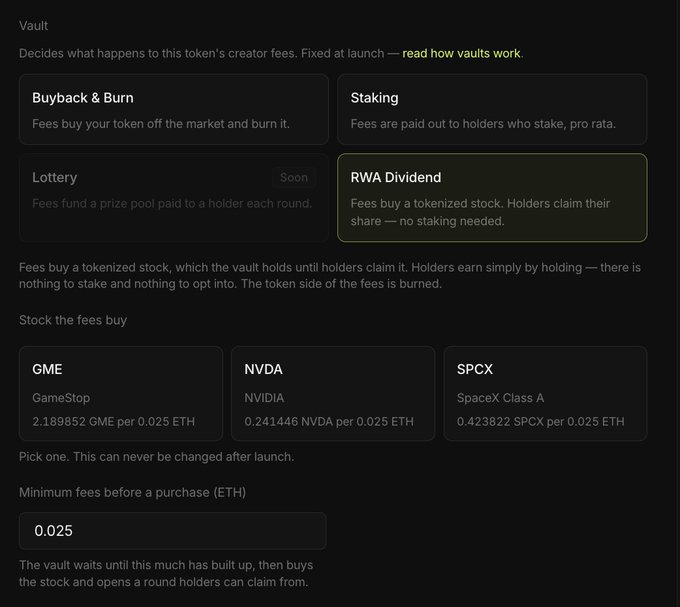680x607 pixels.
Task: Select the RWA Dividend vault card
Action: pyautogui.click(x=492, y=198)
